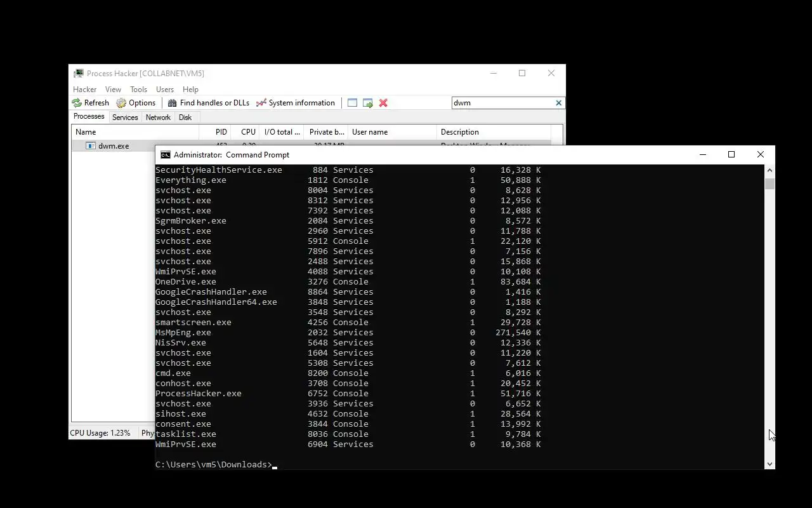This screenshot has height=508, width=812.
Task: Click Refresh in Process Hacker toolbar
Action: (91, 103)
